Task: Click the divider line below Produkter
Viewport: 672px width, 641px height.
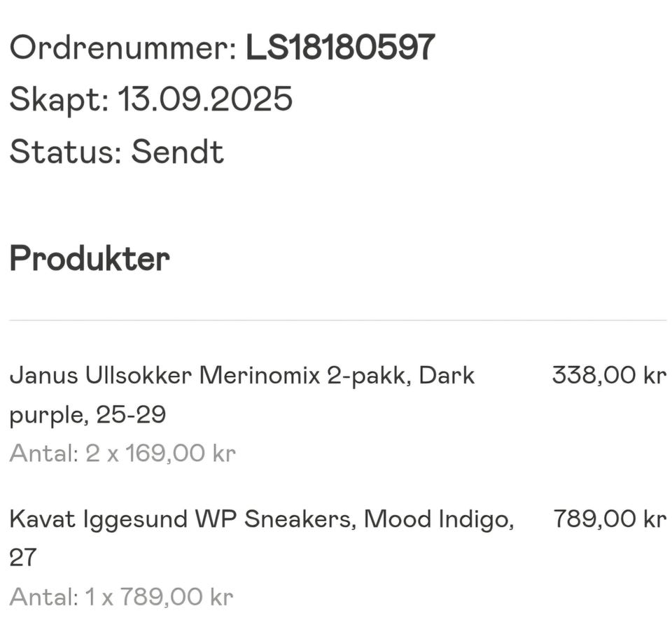Action: coord(337,320)
